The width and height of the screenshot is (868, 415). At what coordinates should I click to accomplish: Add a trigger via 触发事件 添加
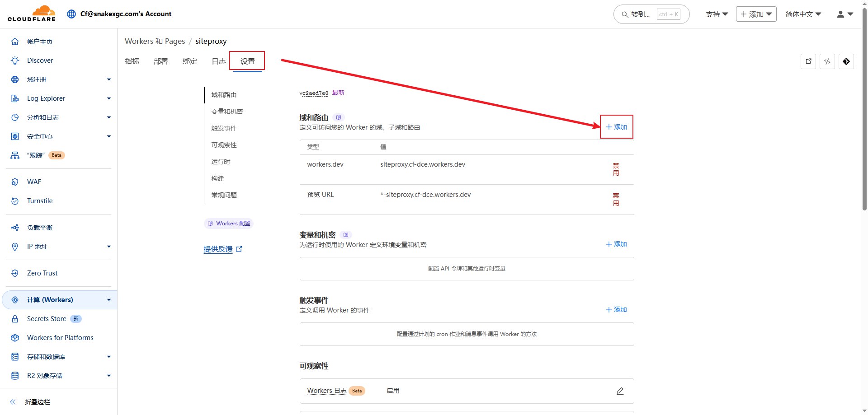tap(617, 309)
